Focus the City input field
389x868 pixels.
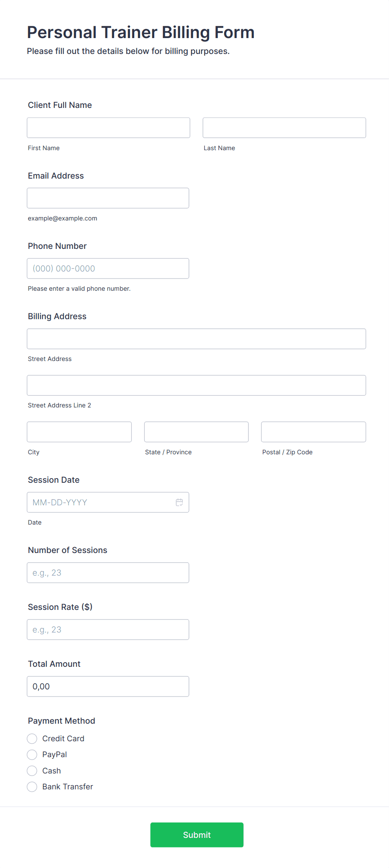[x=79, y=432]
